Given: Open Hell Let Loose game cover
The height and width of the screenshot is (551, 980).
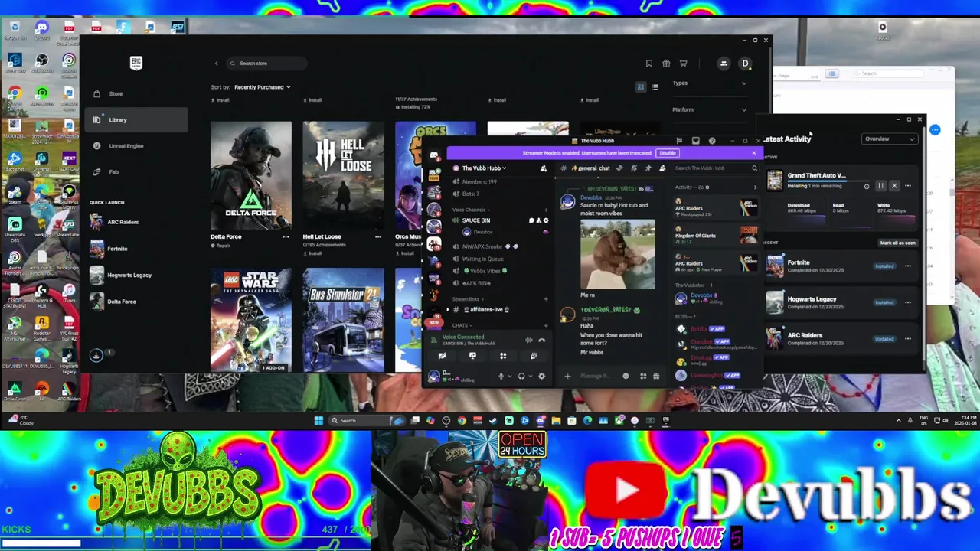Looking at the screenshot, I should coord(343,175).
